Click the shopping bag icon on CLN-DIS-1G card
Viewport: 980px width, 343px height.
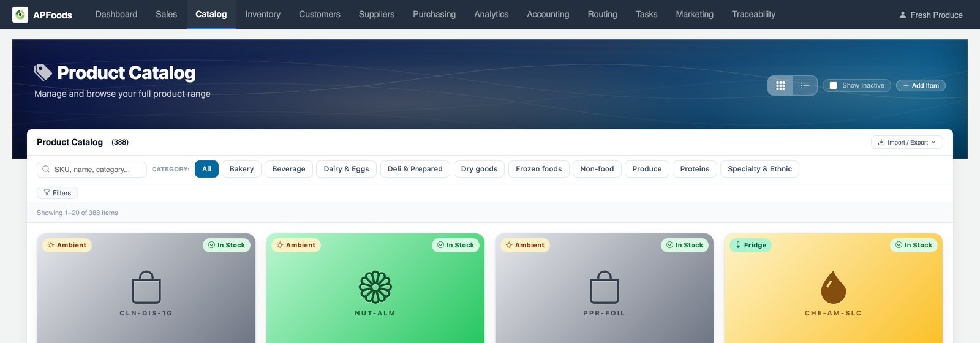coord(146,287)
